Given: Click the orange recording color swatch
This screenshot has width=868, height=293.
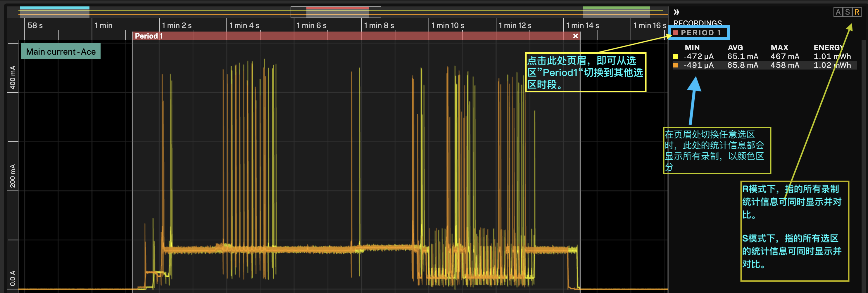Looking at the screenshot, I should (x=675, y=65).
